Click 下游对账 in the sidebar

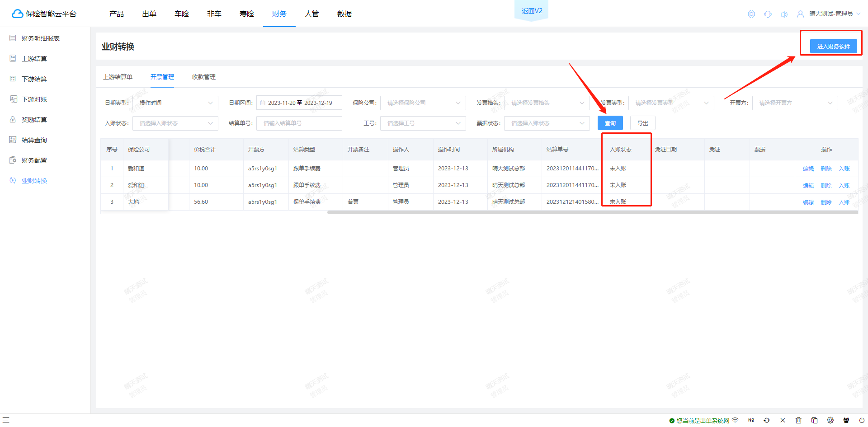(34, 99)
